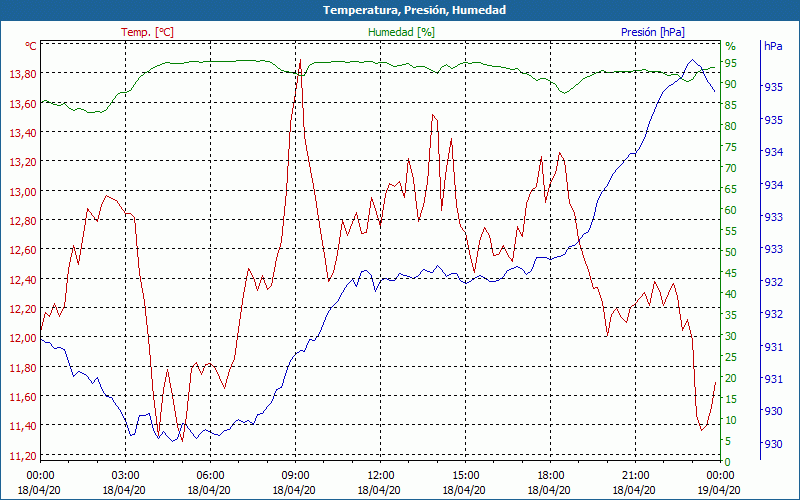Click the 13,40 temperature tick label

coord(23,133)
